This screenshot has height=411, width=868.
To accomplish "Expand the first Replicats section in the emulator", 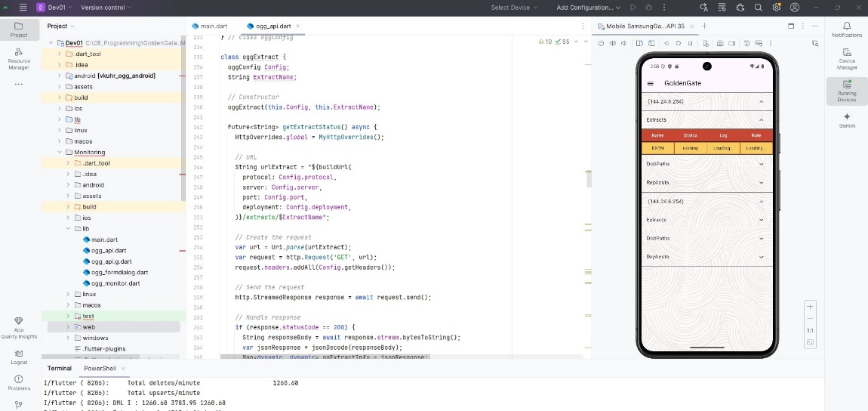I will tap(761, 182).
